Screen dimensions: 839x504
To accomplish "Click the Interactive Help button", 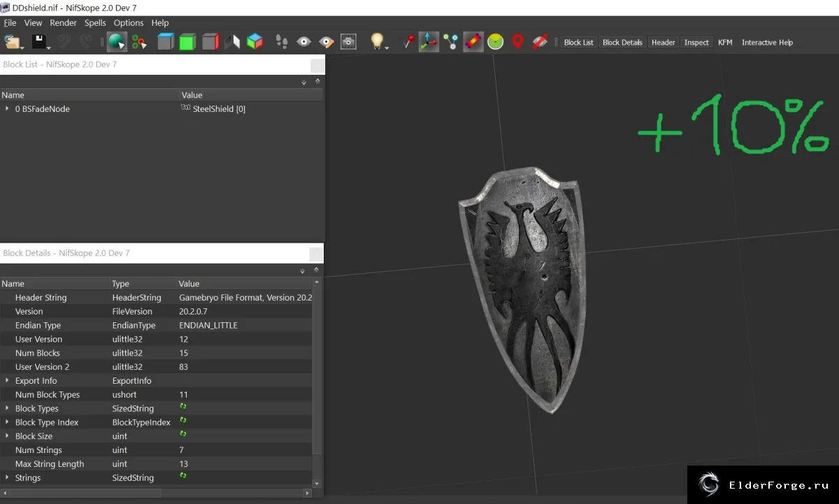I will (x=767, y=43).
